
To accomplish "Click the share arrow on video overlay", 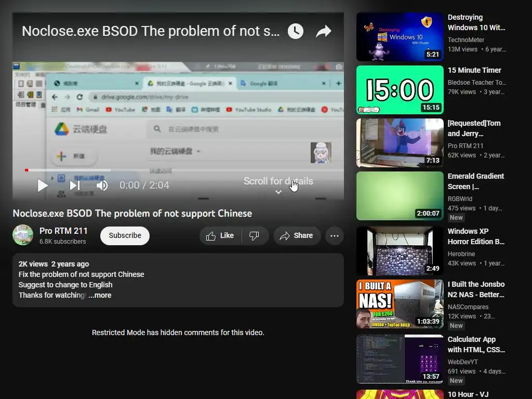I will pyautogui.click(x=323, y=31).
